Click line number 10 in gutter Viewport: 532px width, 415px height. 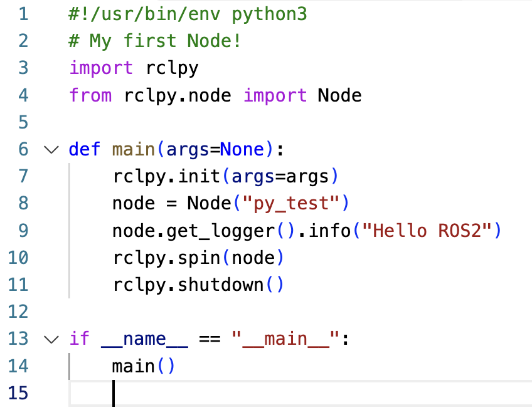point(18,258)
